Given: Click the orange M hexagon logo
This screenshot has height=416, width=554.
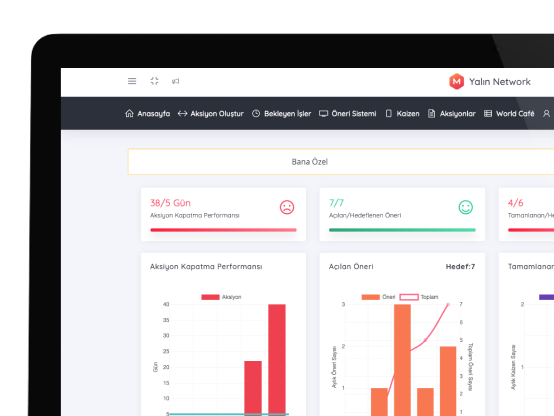Looking at the screenshot, I should (456, 81).
